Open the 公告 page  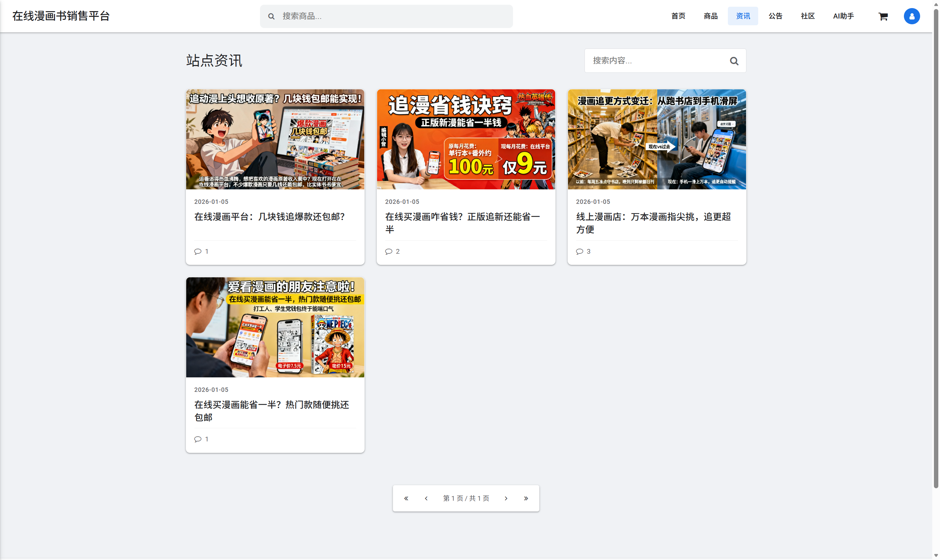click(x=775, y=16)
